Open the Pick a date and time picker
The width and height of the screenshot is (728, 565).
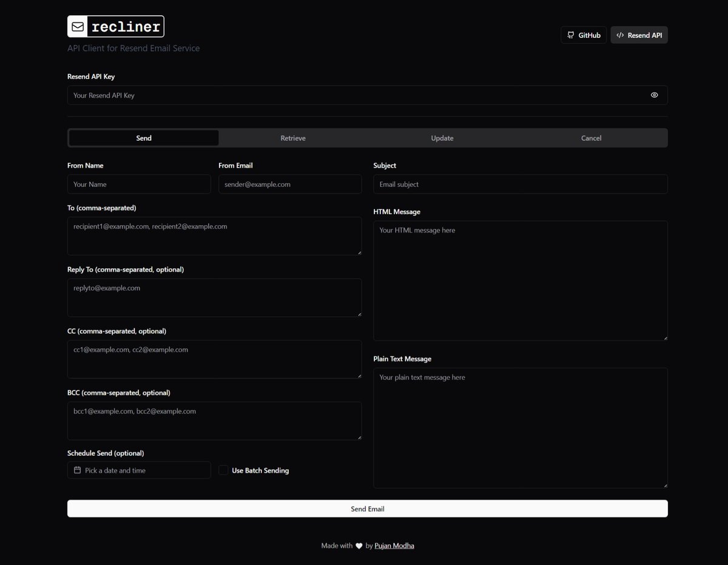(139, 470)
